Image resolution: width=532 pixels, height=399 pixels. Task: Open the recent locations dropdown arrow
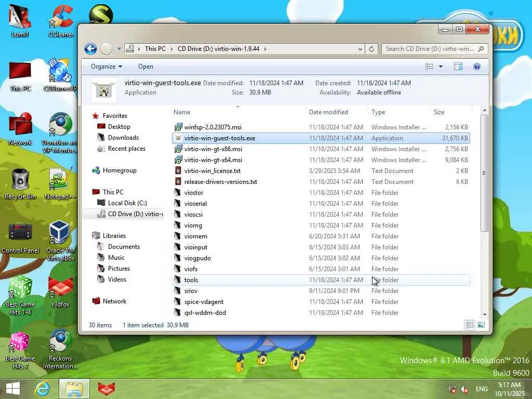point(119,49)
